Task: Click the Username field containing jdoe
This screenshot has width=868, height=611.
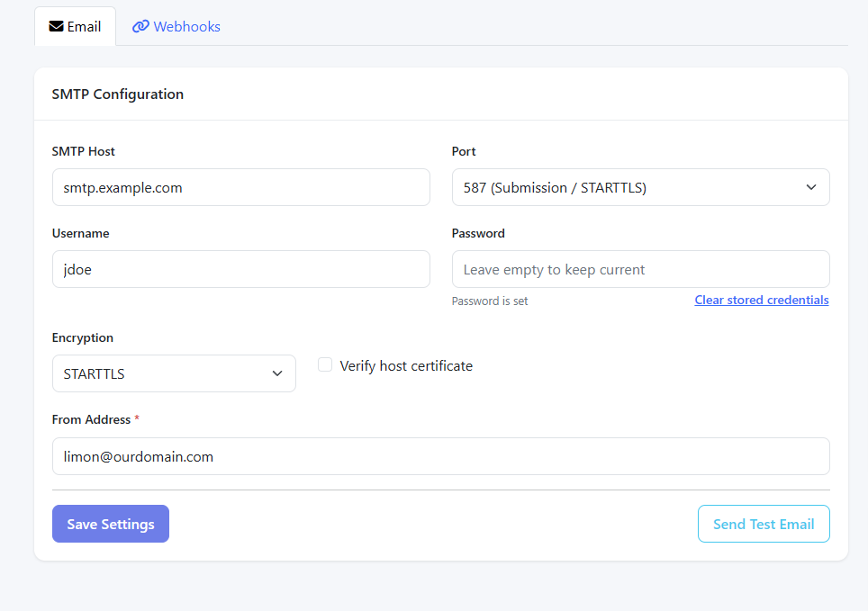Action: click(x=240, y=270)
